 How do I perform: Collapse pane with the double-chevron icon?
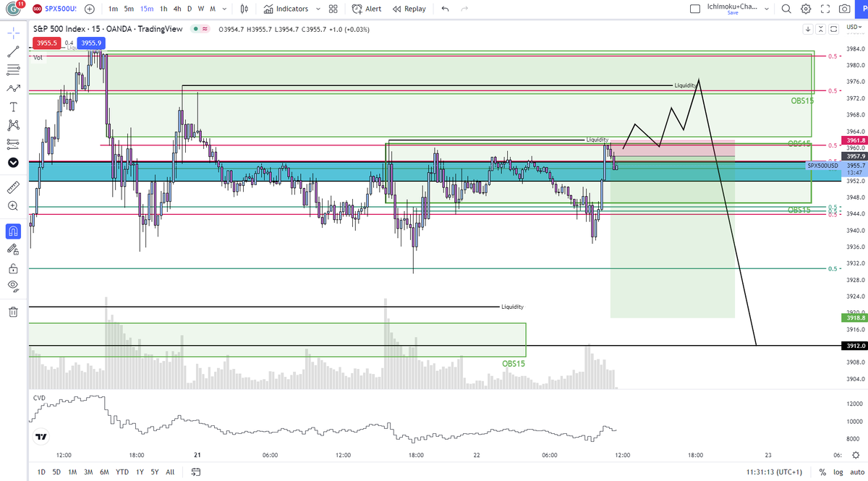click(821, 30)
